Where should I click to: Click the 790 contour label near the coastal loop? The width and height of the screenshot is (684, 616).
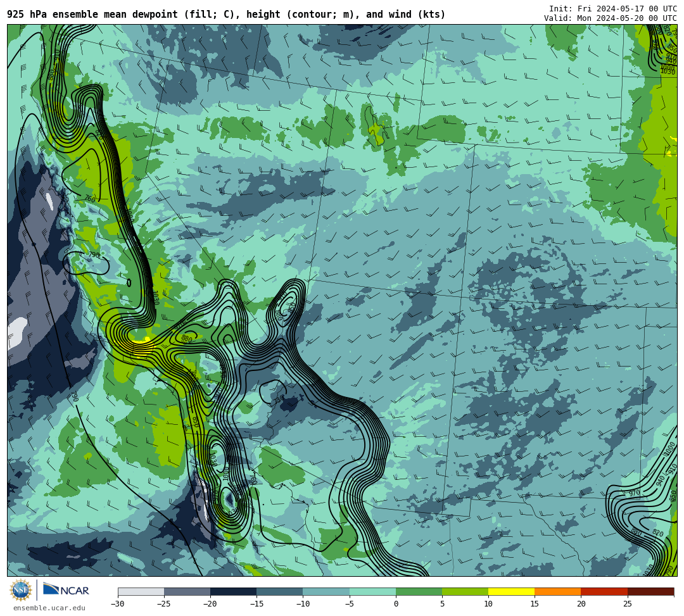coord(94,255)
